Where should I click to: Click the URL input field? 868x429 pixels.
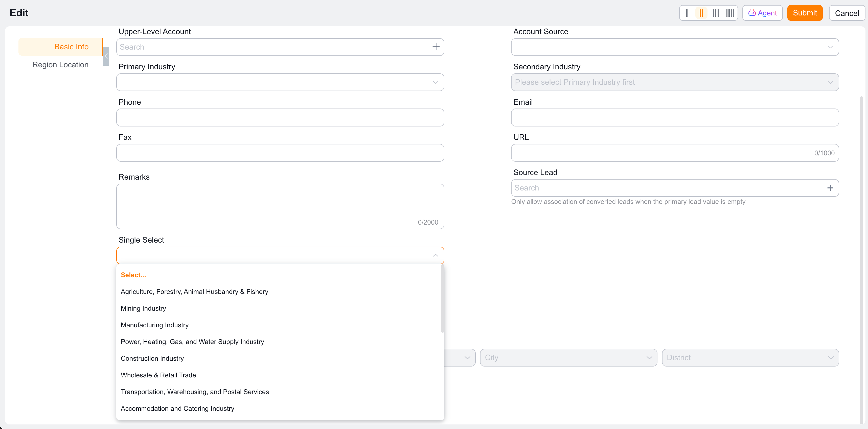point(675,153)
